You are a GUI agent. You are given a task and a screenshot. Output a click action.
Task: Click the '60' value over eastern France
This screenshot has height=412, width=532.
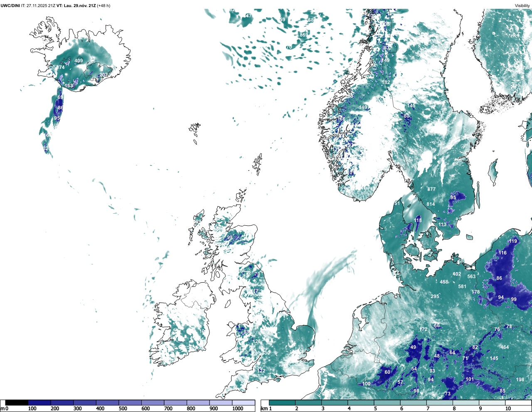tap(387, 372)
